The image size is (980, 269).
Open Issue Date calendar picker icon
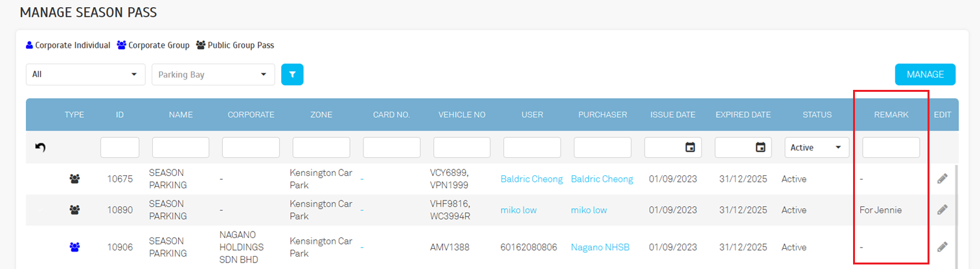(x=690, y=147)
